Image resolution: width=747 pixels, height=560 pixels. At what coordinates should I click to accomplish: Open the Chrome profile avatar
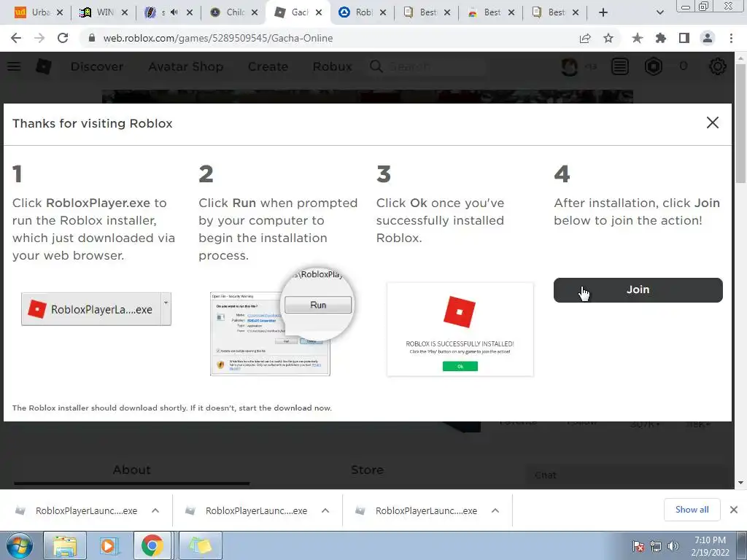708,38
